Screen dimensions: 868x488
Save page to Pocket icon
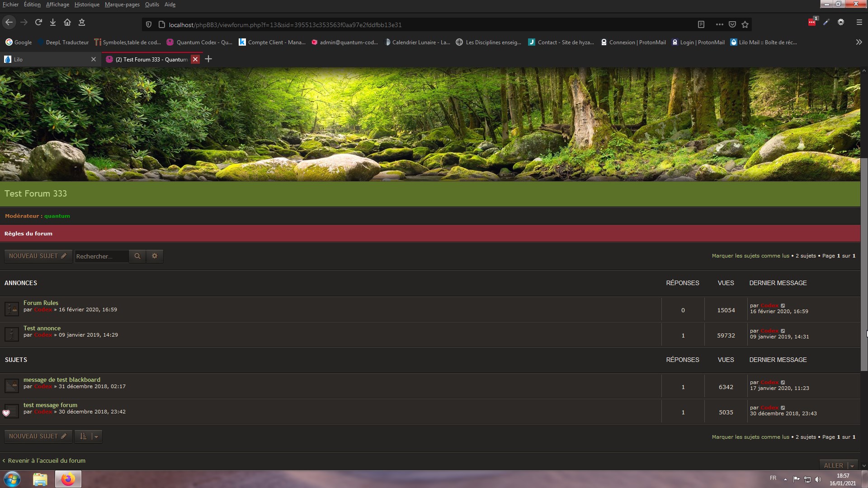tap(732, 25)
